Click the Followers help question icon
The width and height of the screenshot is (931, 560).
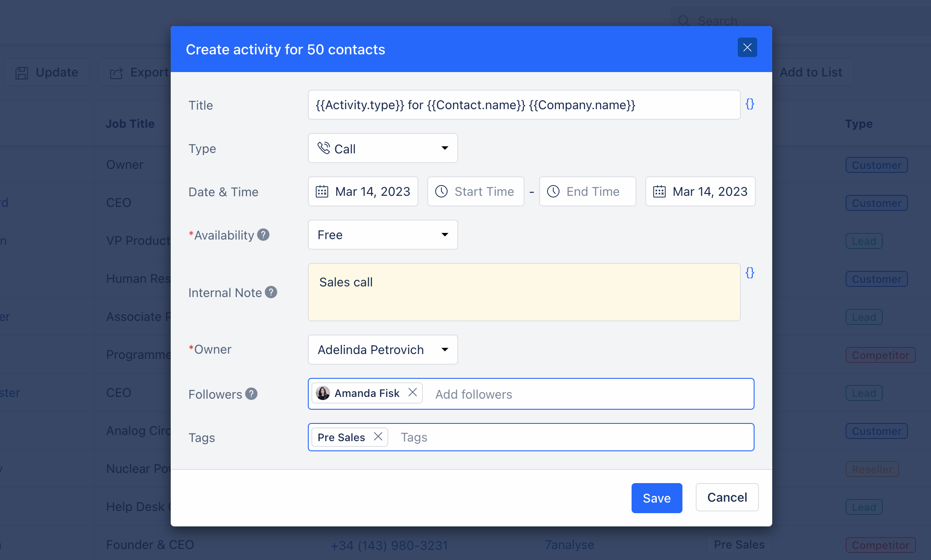point(251,394)
